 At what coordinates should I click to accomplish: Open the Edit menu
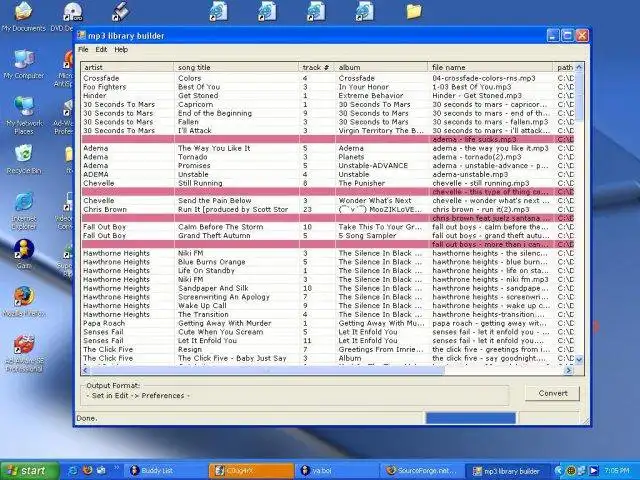point(101,49)
